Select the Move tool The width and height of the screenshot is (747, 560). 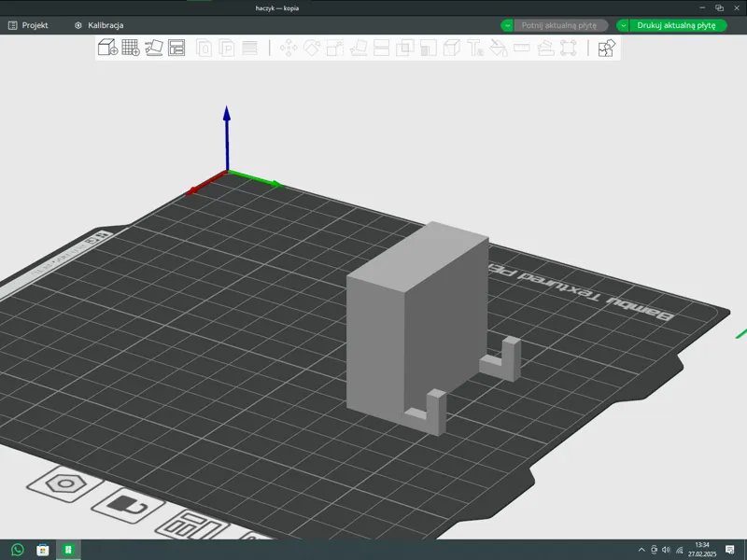click(x=289, y=48)
